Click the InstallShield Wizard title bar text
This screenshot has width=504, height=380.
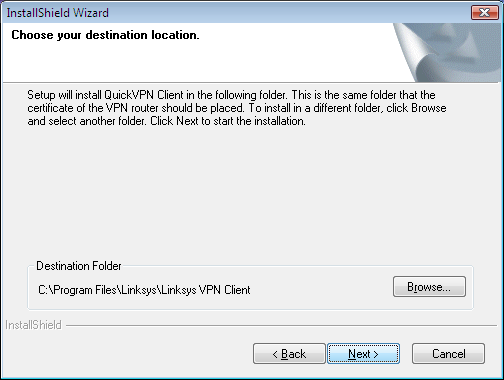pyautogui.click(x=58, y=13)
